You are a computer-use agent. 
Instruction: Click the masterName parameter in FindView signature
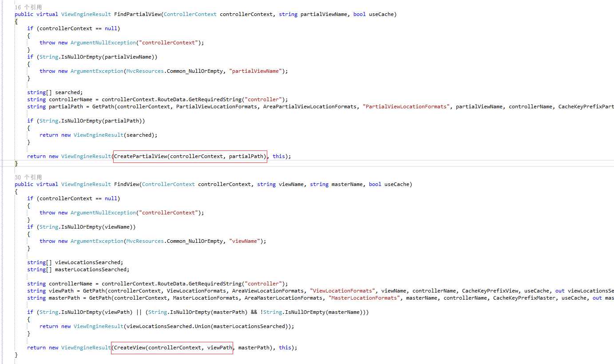[x=347, y=184]
